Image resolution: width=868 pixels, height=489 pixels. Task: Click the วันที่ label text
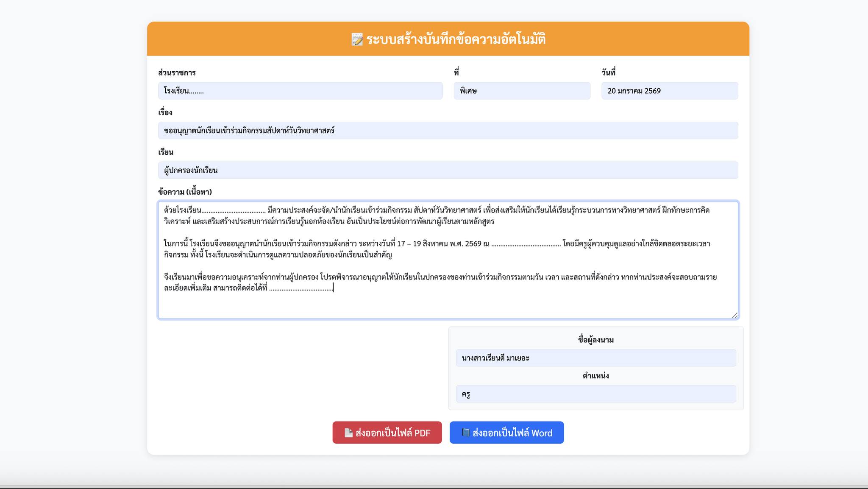(x=608, y=73)
